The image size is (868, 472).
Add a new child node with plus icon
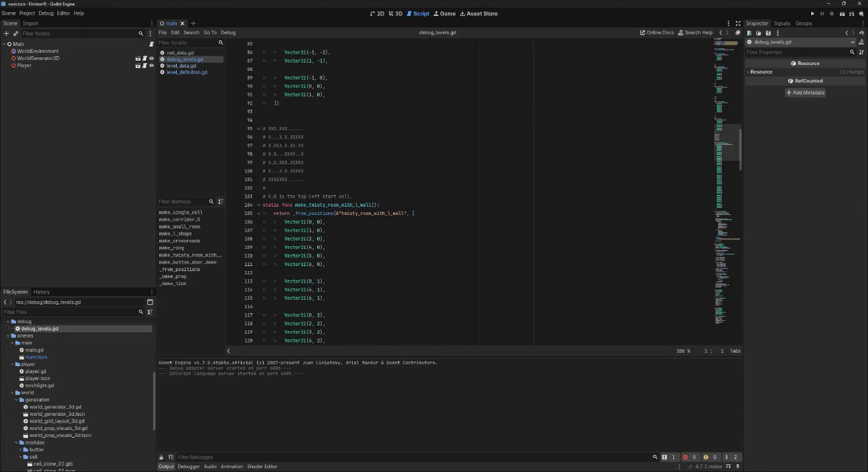pyautogui.click(x=6, y=33)
